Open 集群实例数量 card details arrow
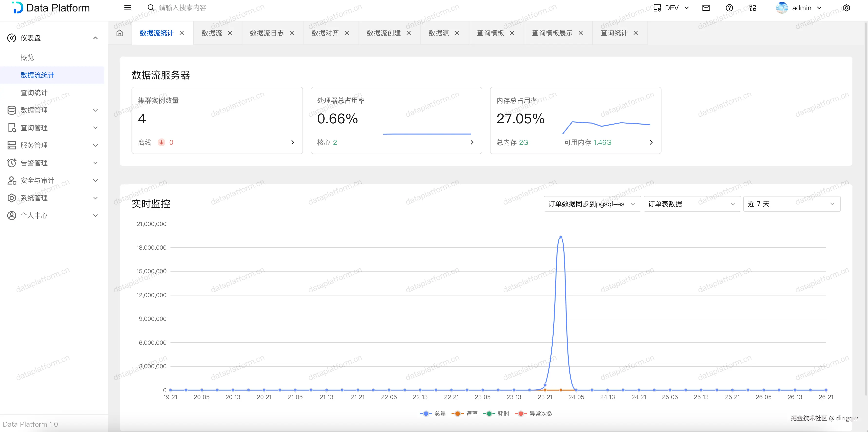The width and height of the screenshot is (868, 432). coord(292,142)
